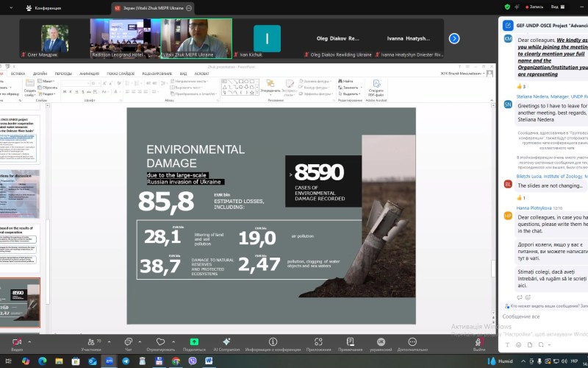Open Google Chrome from taskbar
Viewport: 588px width, 368px height.
pyautogui.click(x=176, y=361)
